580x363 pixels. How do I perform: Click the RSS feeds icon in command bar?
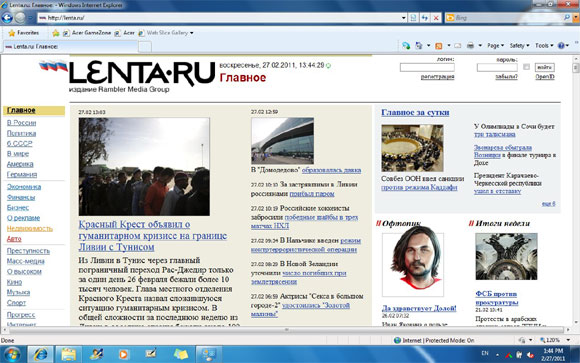point(439,46)
